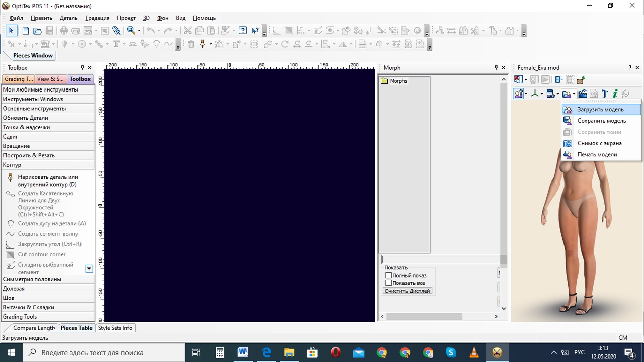Open the Градация menu
The image size is (644, 362).
coord(97,18)
